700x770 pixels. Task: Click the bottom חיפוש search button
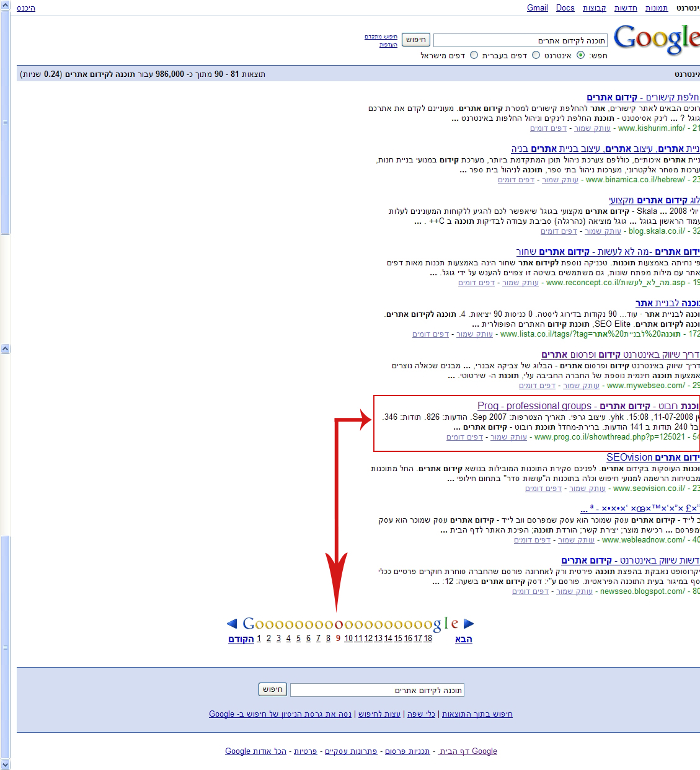click(272, 689)
